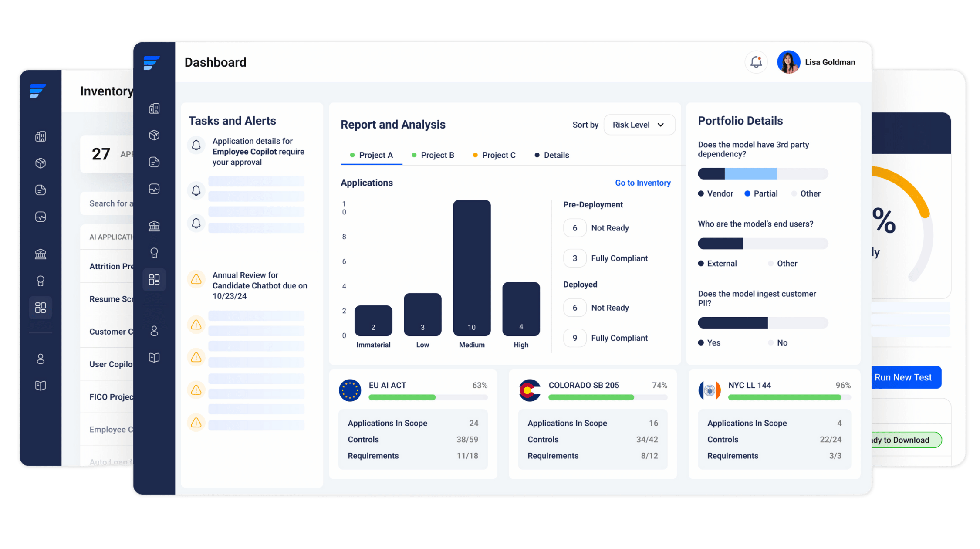Click Go to Inventory link
Viewport: 980px width, 549px height.
642,183
